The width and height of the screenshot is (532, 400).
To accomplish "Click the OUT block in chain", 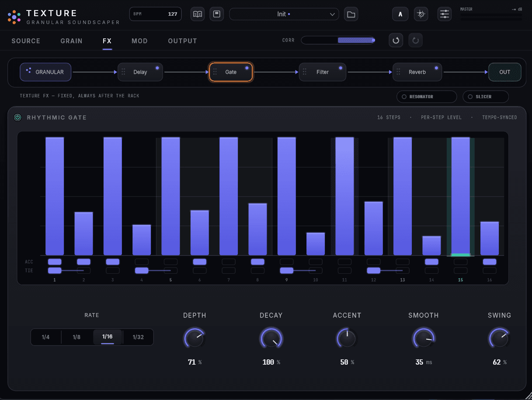I will (505, 72).
